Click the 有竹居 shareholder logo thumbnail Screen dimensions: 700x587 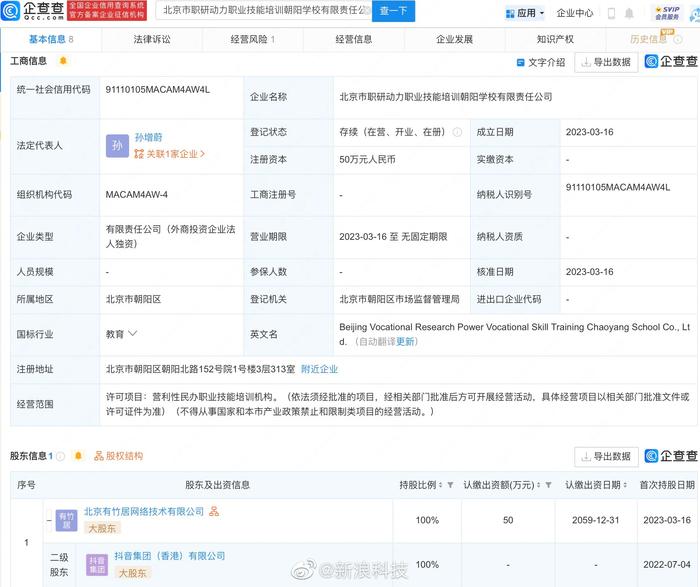coord(66,520)
